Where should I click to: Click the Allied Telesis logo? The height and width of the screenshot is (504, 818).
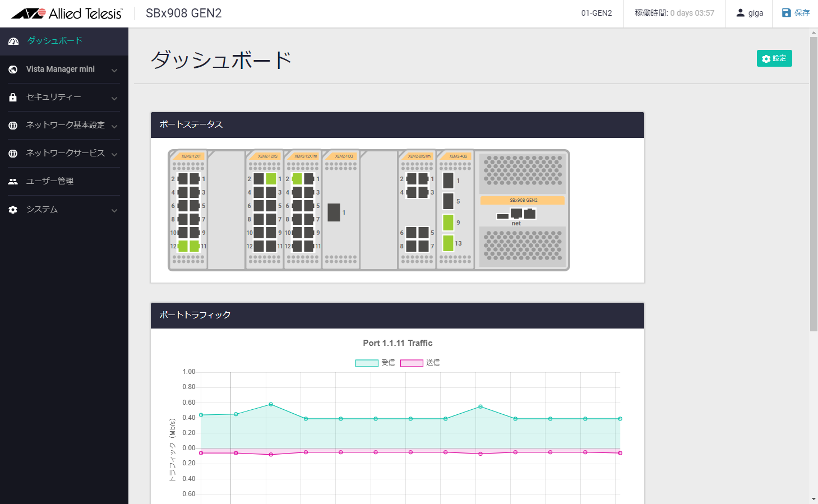point(67,13)
